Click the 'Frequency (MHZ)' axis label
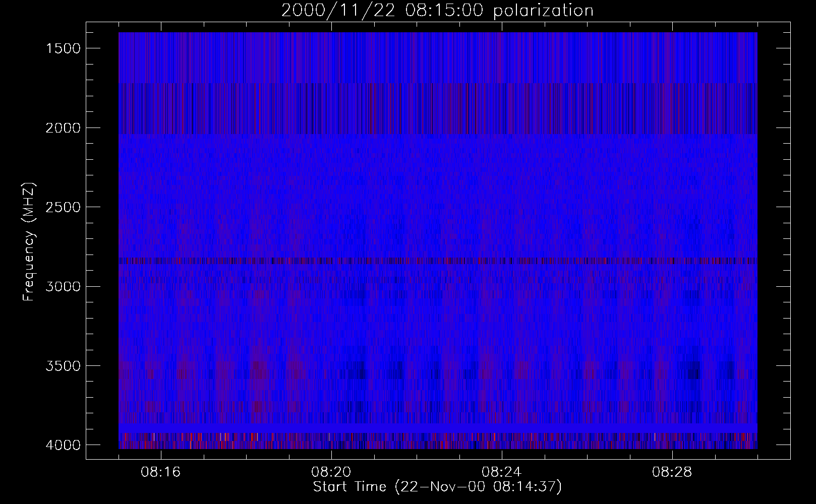Viewport: 816px width, 504px height. [x=29, y=242]
